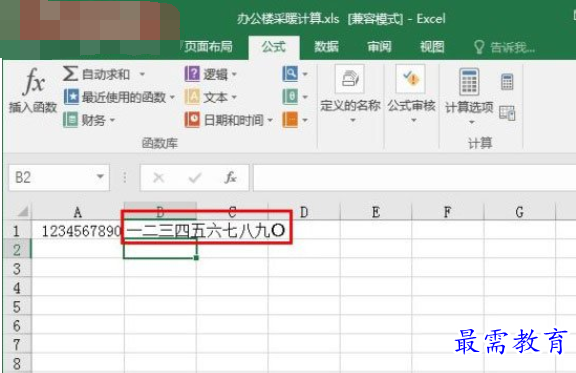This screenshot has height=373, width=576.
Task: Open the Financial functions menu
Action: (89, 120)
